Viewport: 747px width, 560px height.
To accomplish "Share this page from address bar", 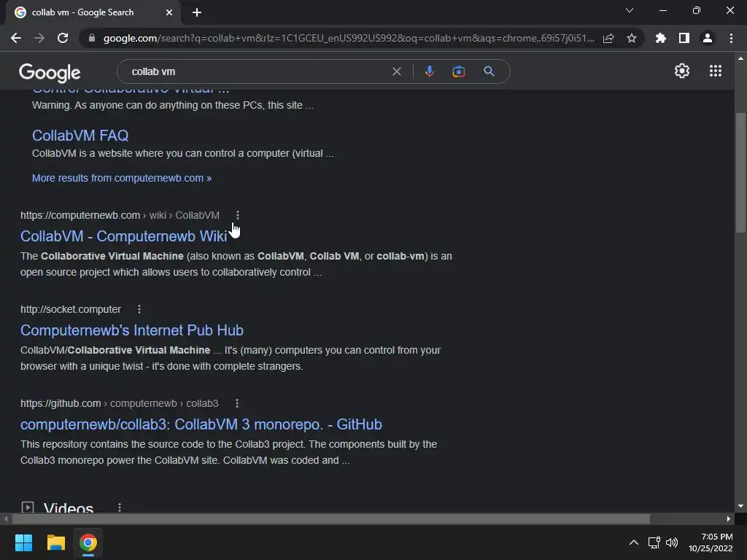I will point(608,38).
